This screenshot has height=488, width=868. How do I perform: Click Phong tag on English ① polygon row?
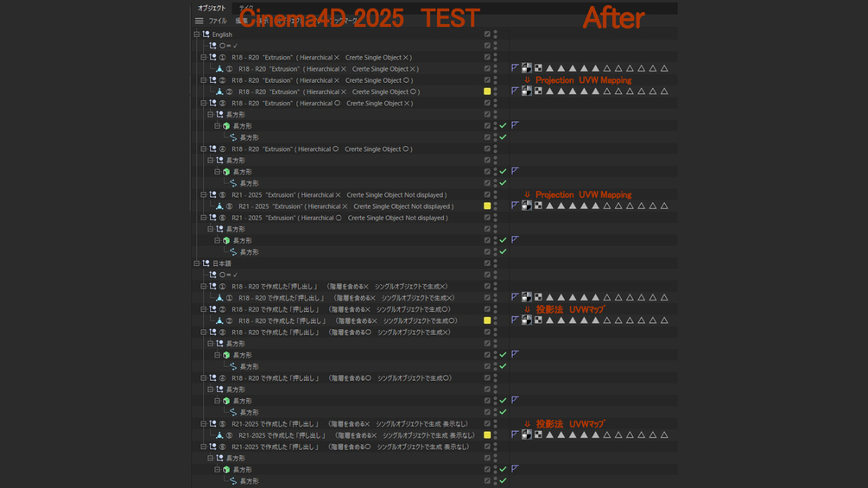pos(516,68)
